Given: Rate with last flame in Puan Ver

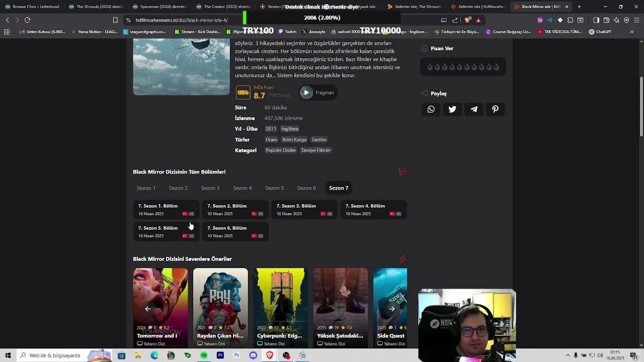Looking at the screenshot, I should point(496,67).
